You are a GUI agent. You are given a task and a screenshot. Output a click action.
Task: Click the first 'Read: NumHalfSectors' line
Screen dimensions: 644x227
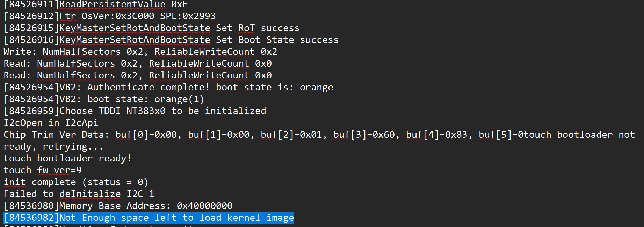tap(138, 64)
